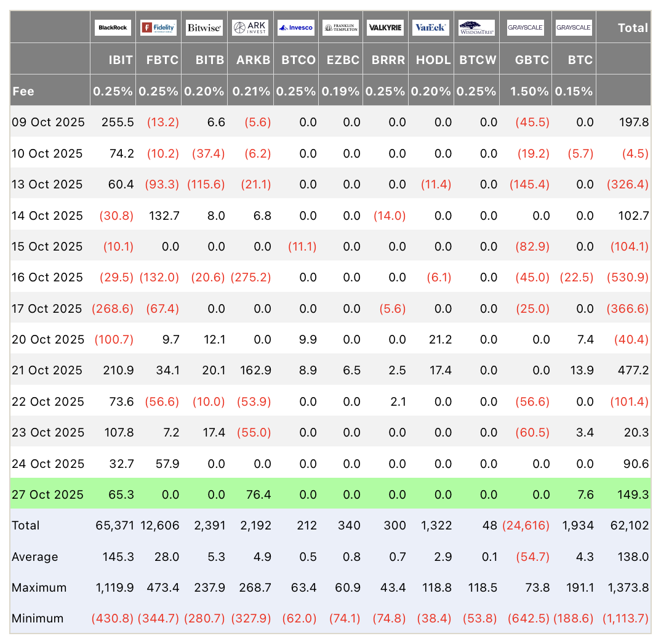Click the ARK Invest logo
This screenshot has width=661, height=644.
(x=250, y=28)
